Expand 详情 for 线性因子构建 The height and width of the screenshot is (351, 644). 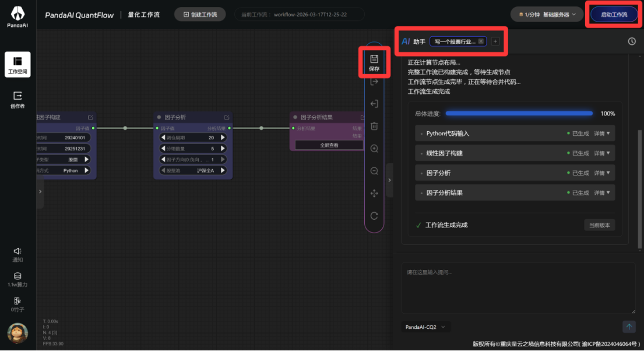(x=601, y=153)
